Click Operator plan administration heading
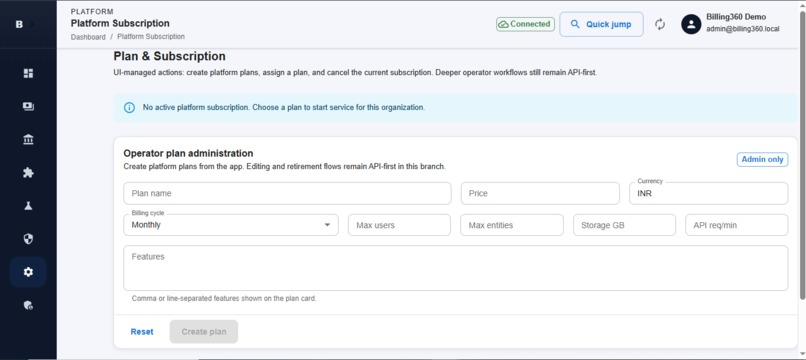 pos(188,153)
